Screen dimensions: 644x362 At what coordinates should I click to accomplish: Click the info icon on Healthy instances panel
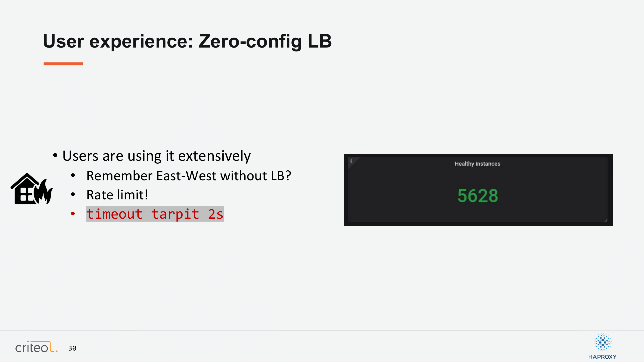pos(351,161)
